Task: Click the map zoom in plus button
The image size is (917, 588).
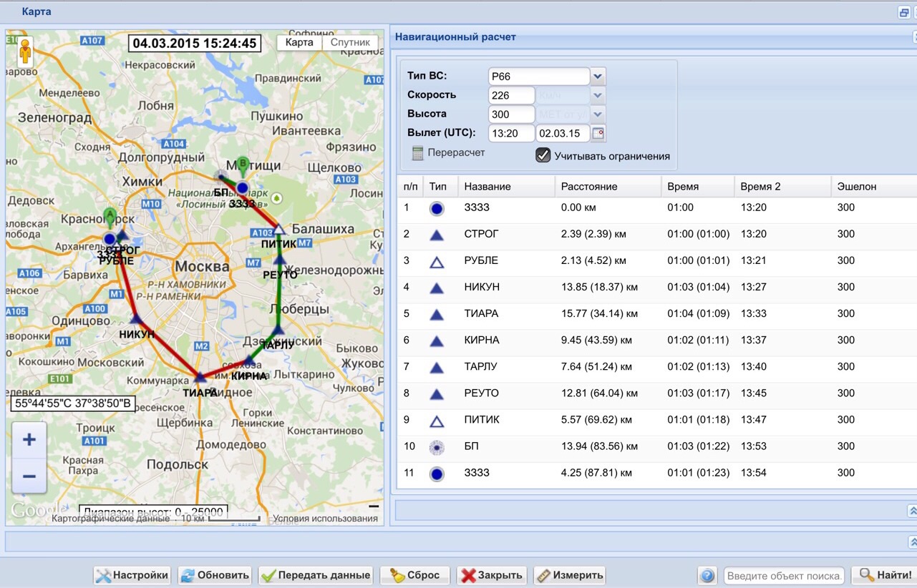Action: pyautogui.click(x=29, y=440)
